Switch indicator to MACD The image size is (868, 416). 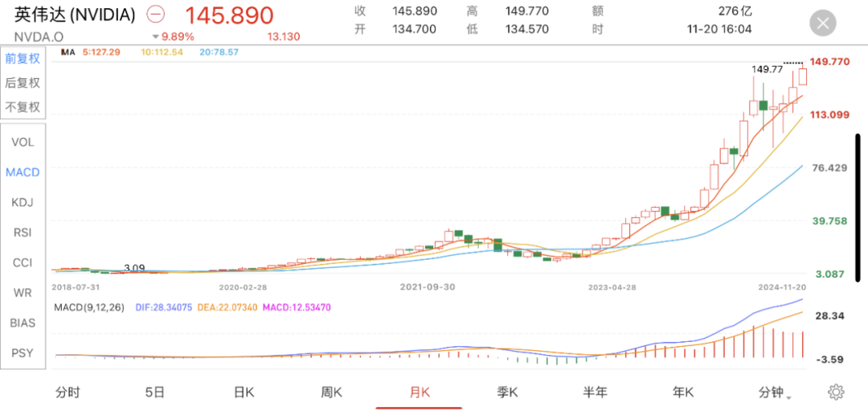[23, 172]
